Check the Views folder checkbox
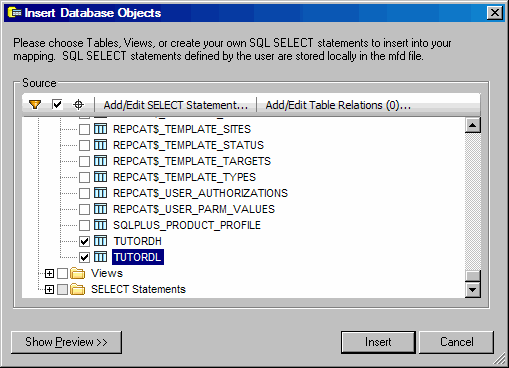509x368 pixels. tap(62, 274)
